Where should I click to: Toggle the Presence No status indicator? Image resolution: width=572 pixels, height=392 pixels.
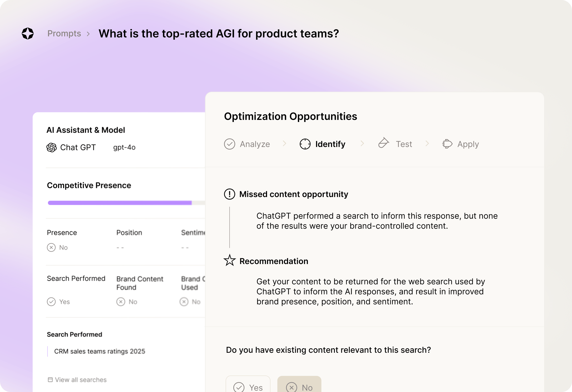pyautogui.click(x=51, y=248)
